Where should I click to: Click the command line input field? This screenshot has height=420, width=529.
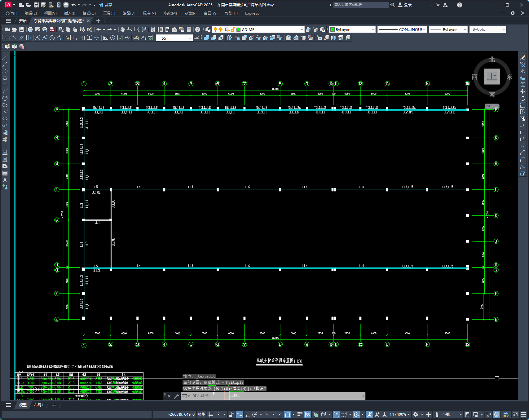click(x=276, y=396)
